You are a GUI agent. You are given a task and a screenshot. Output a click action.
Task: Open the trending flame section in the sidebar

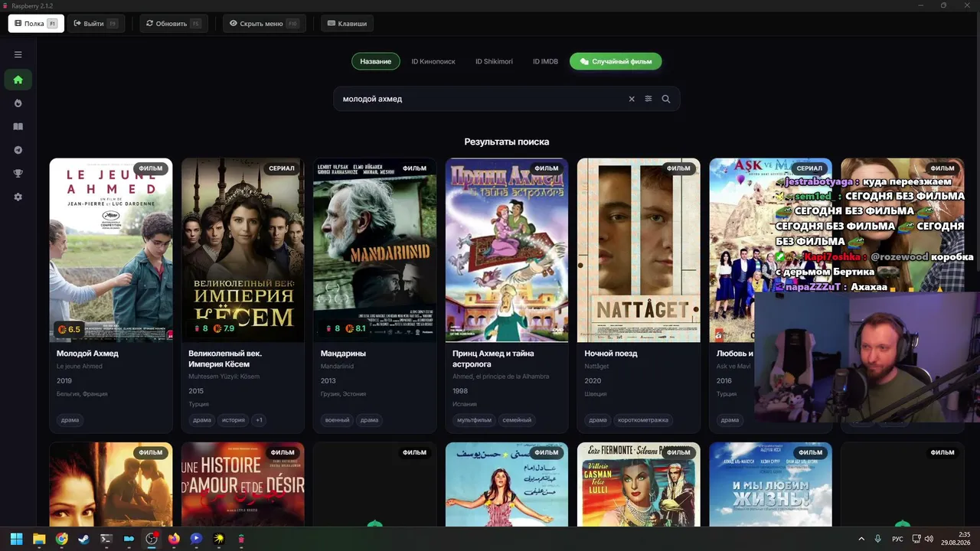click(18, 103)
